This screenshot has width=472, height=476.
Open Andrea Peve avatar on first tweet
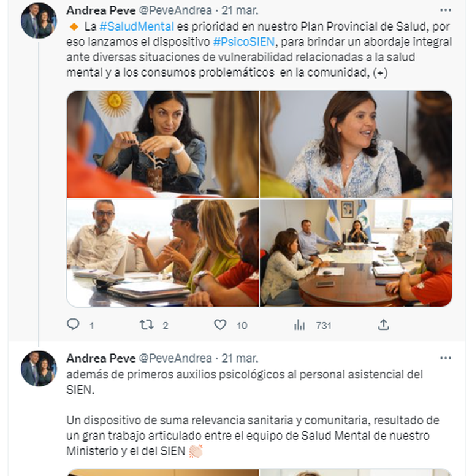pyautogui.click(x=39, y=21)
